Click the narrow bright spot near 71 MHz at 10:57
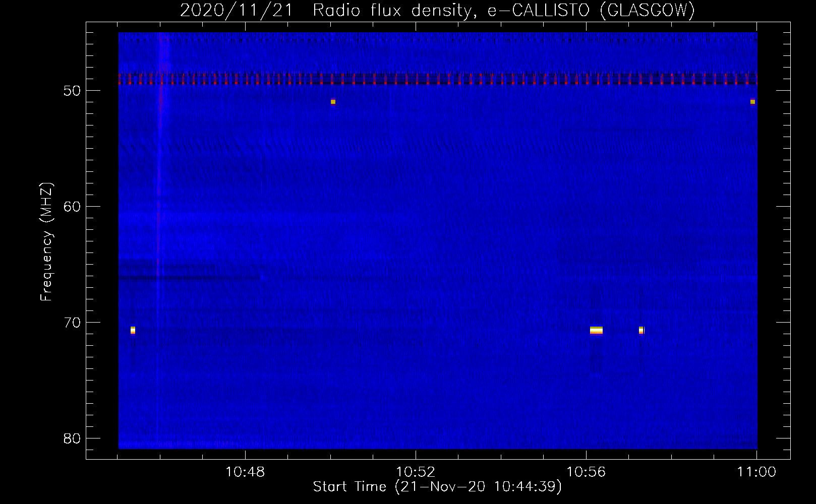 coord(641,330)
